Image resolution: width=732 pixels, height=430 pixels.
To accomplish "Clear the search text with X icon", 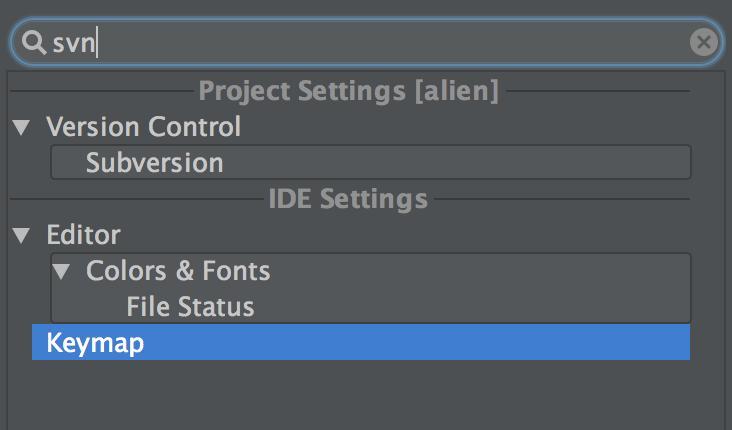I will pos(703,42).
